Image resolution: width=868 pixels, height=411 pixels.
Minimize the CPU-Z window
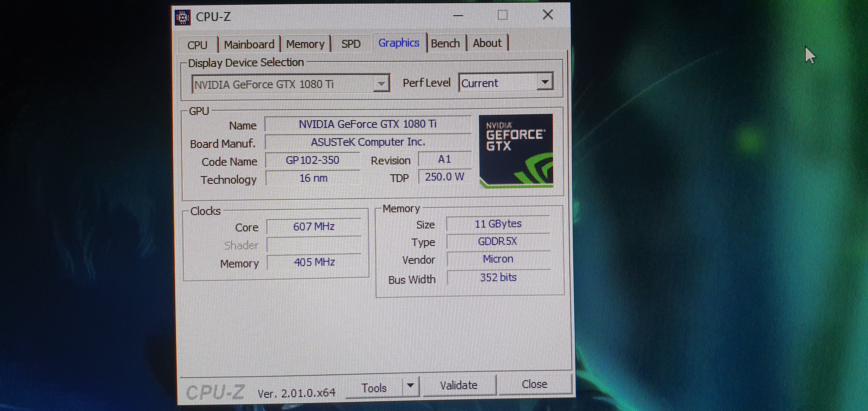click(x=458, y=16)
